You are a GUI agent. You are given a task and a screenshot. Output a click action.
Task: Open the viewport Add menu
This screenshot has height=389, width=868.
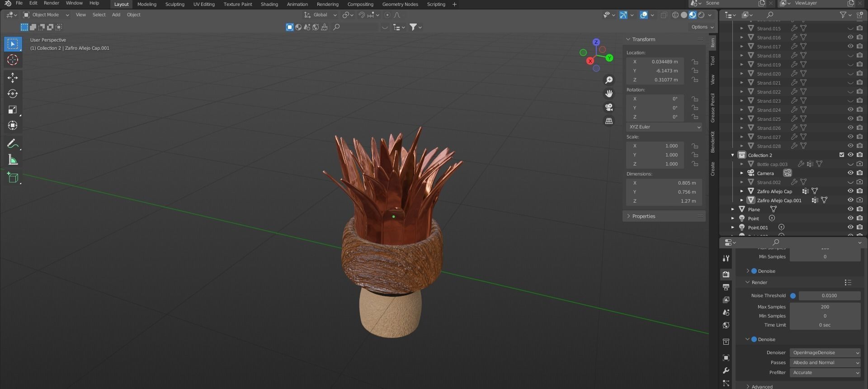coord(116,15)
